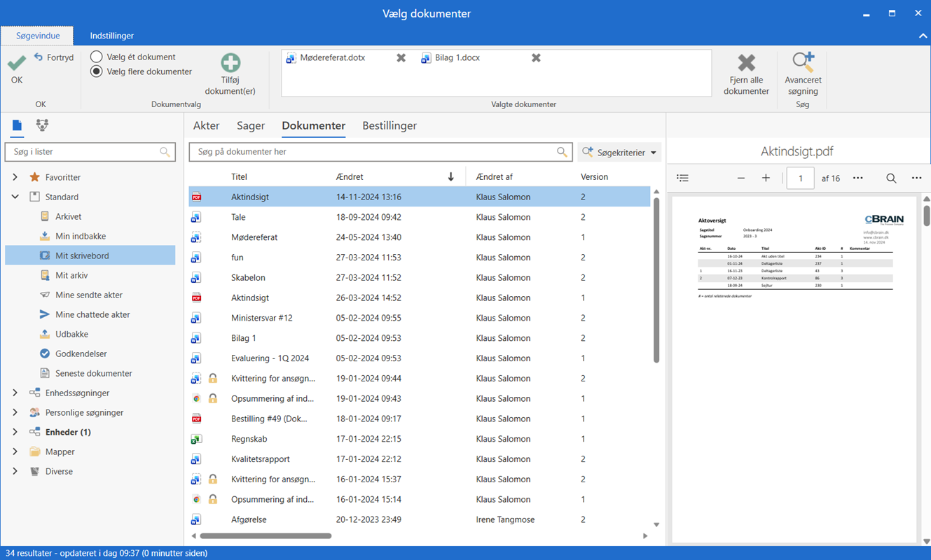Click the Fortryd button

[x=54, y=57]
